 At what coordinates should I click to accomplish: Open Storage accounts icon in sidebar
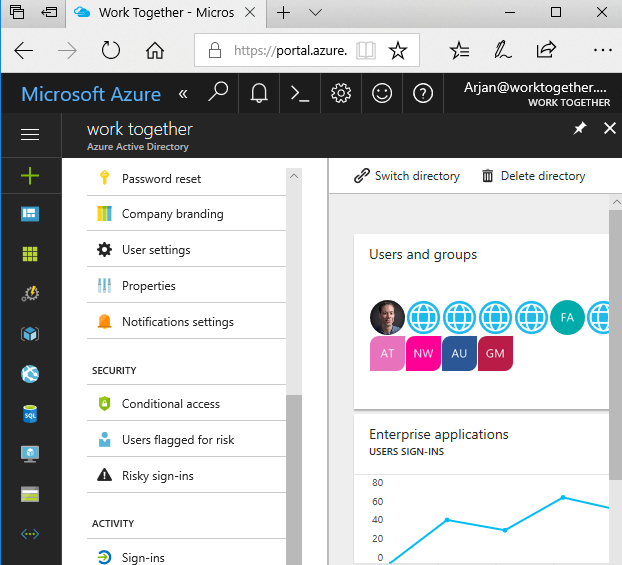click(x=30, y=494)
